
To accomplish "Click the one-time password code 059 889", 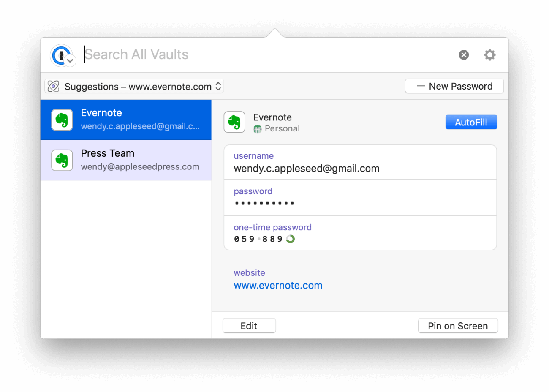I will pos(258,239).
